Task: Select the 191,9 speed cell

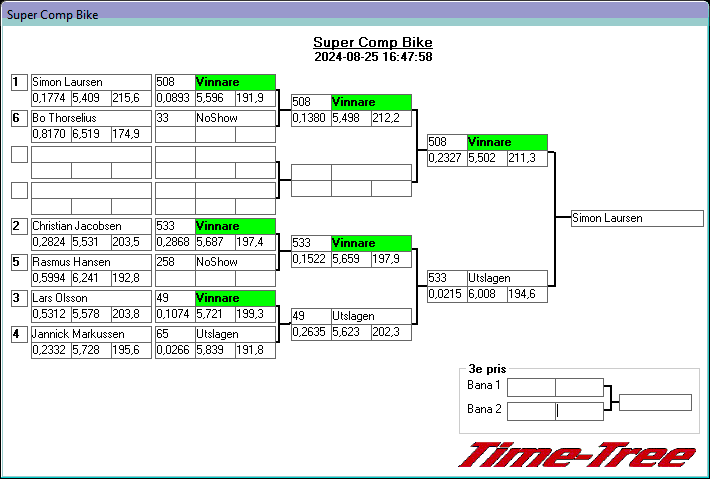Action: [255, 98]
